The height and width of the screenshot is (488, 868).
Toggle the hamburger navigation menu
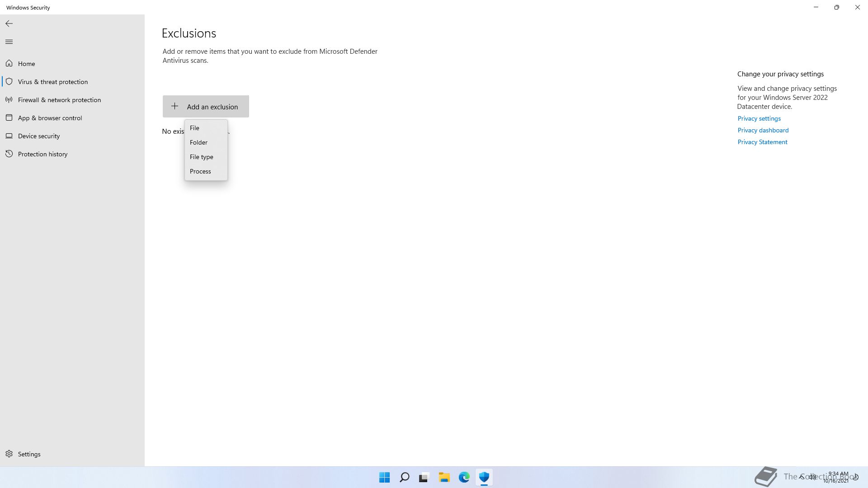(x=9, y=42)
